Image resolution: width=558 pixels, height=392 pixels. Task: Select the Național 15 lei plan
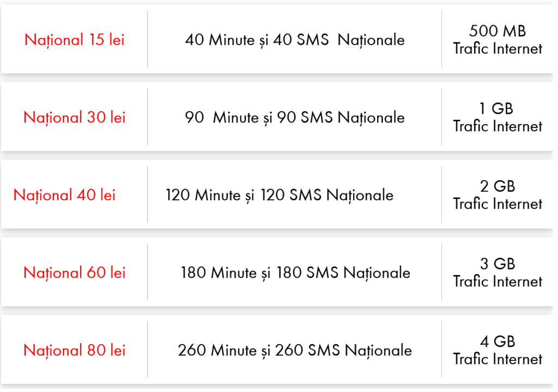[x=75, y=40]
